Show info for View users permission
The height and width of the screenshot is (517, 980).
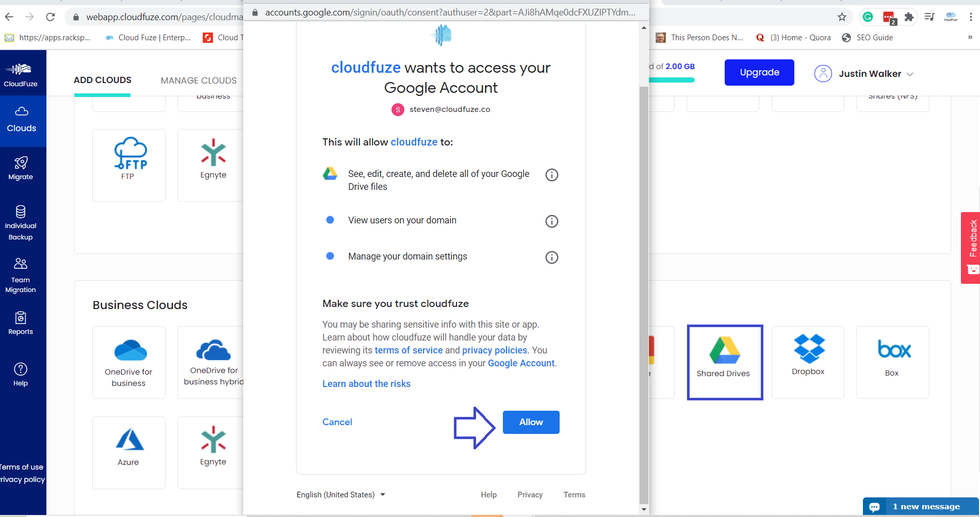click(x=552, y=221)
